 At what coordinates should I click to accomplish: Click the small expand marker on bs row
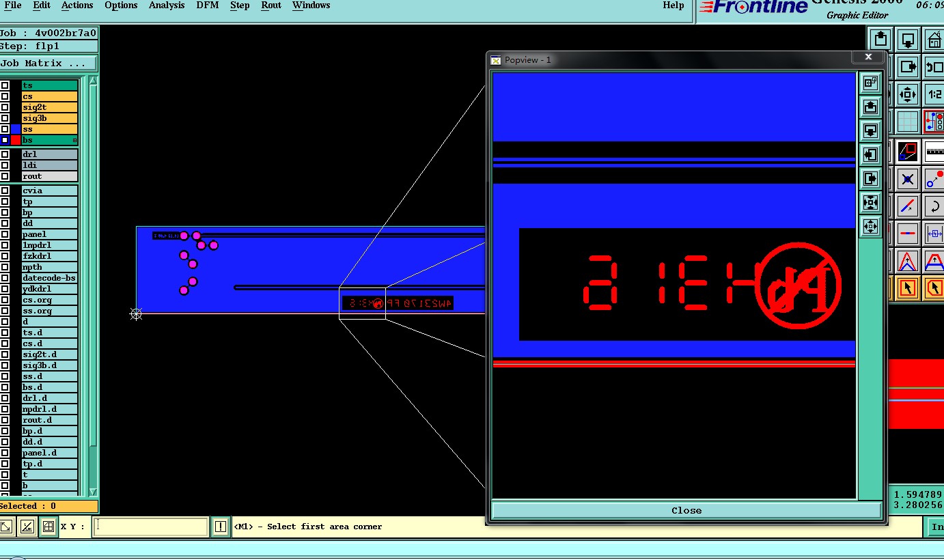74,140
